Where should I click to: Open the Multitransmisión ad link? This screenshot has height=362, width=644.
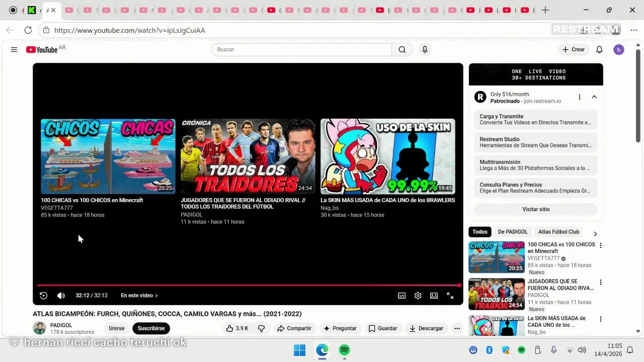click(x=536, y=165)
